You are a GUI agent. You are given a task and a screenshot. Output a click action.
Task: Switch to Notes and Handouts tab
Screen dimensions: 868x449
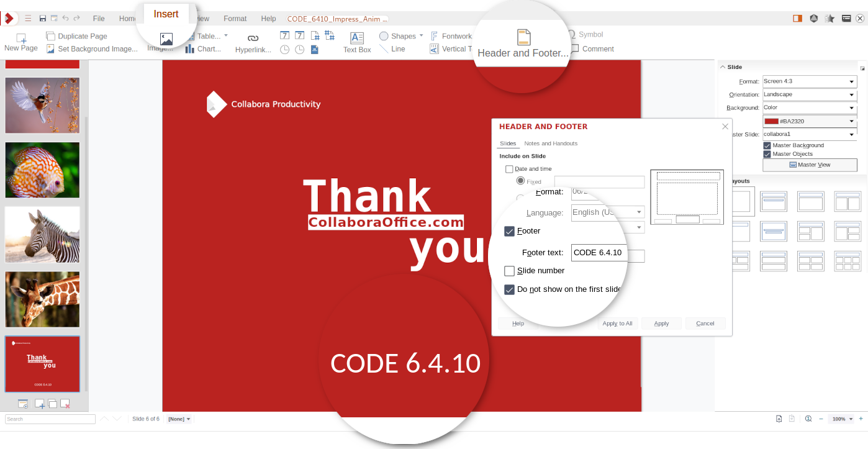point(551,143)
